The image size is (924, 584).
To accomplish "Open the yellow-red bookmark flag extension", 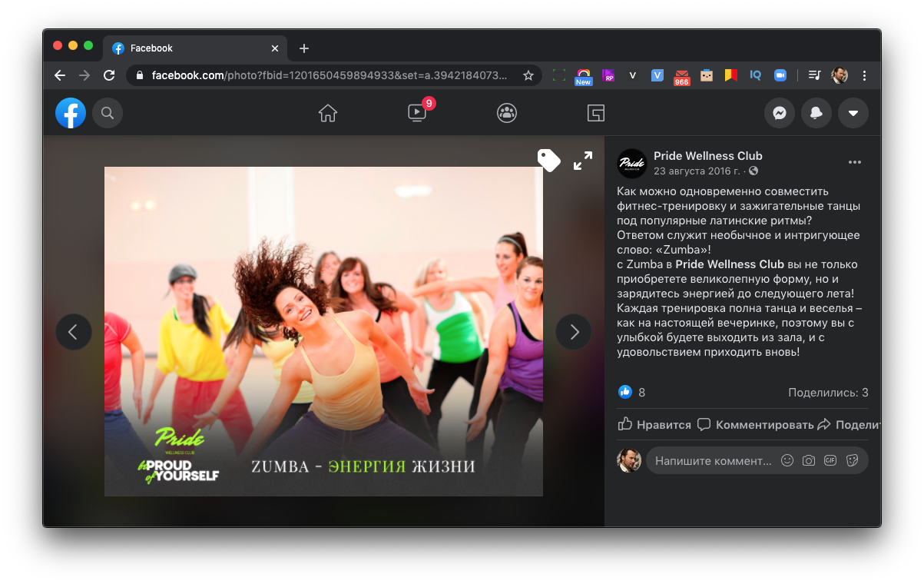I will click(x=731, y=75).
